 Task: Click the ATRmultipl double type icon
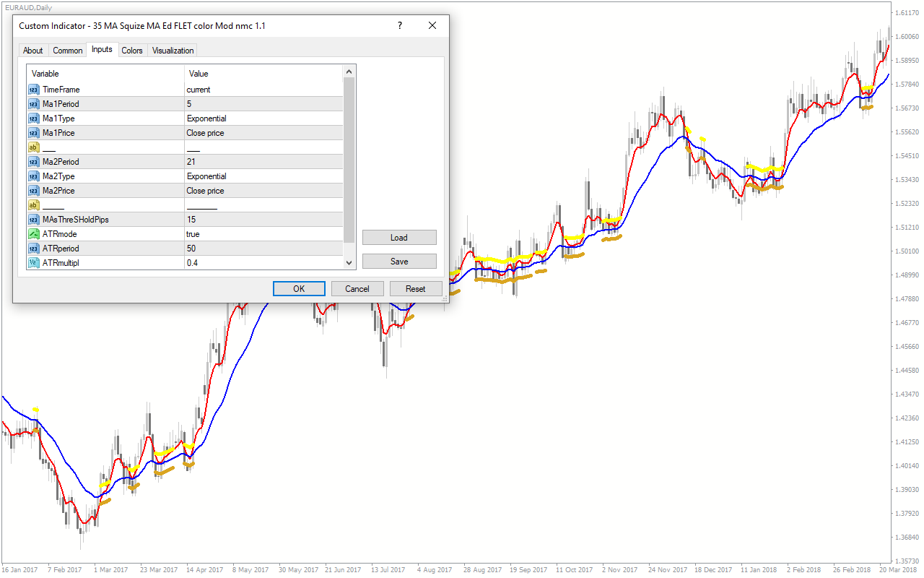coord(34,263)
